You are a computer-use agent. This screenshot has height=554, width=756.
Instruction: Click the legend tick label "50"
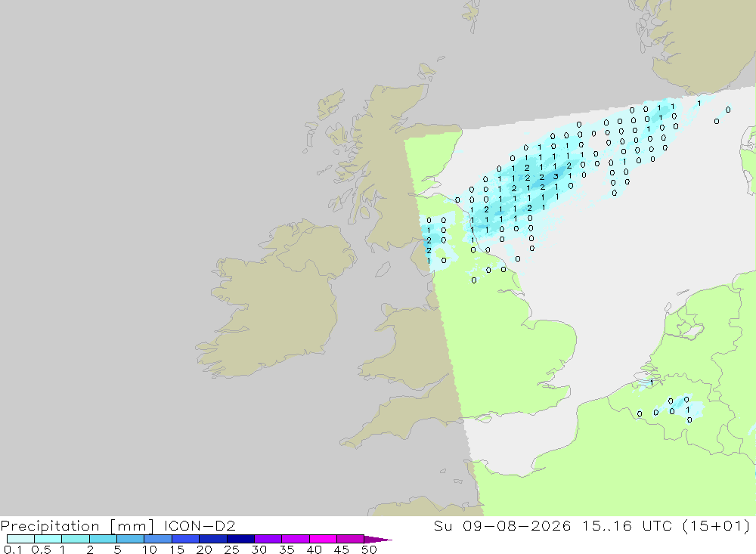369,549
